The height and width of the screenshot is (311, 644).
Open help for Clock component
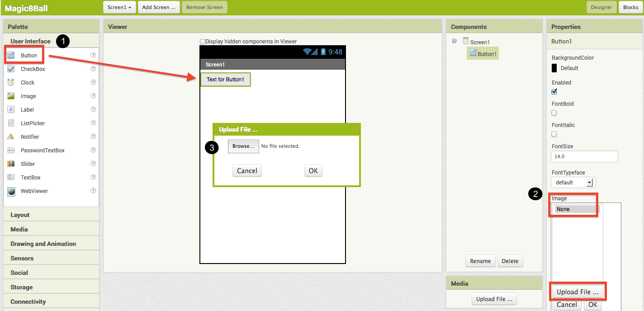click(x=93, y=82)
